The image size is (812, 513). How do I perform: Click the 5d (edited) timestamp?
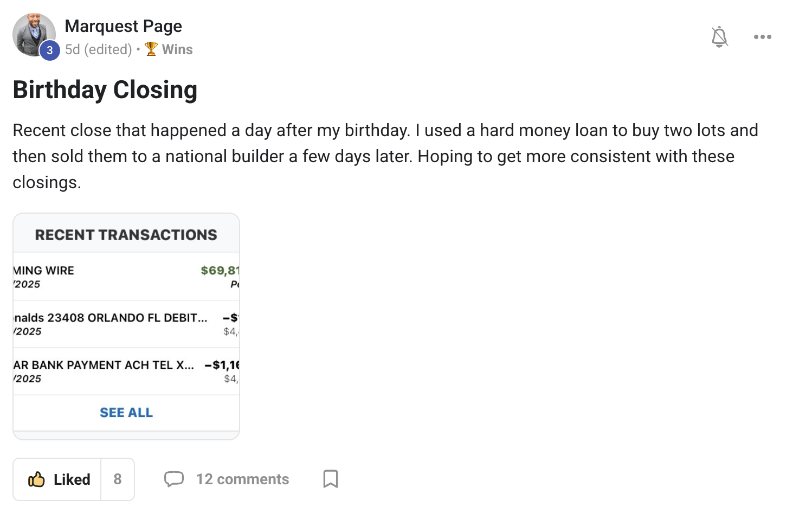pyautogui.click(x=98, y=49)
